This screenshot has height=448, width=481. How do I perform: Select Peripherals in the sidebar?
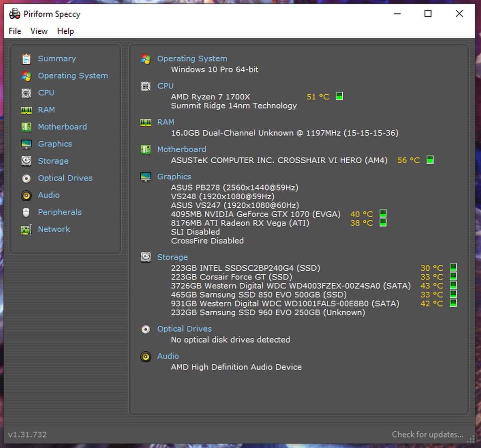pos(60,212)
